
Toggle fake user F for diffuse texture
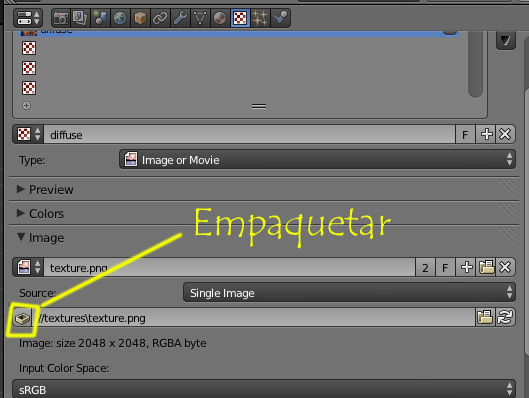tap(465, 134)
